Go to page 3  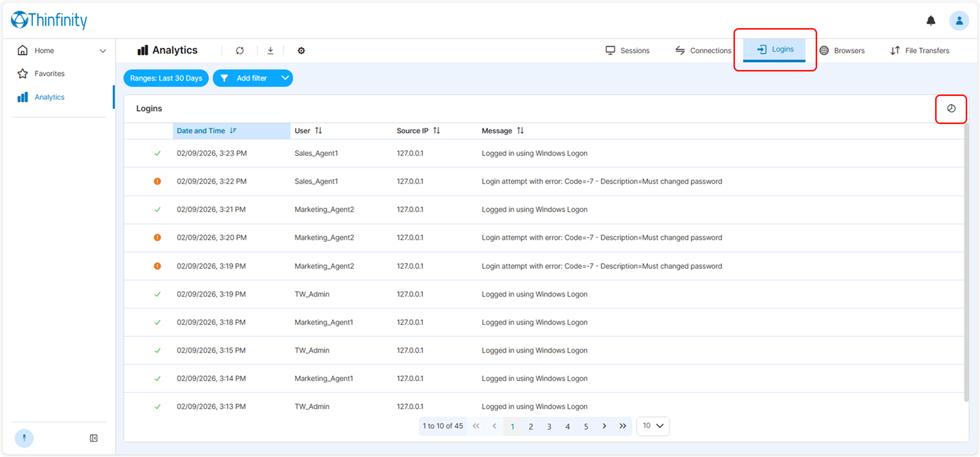(549, 426)
